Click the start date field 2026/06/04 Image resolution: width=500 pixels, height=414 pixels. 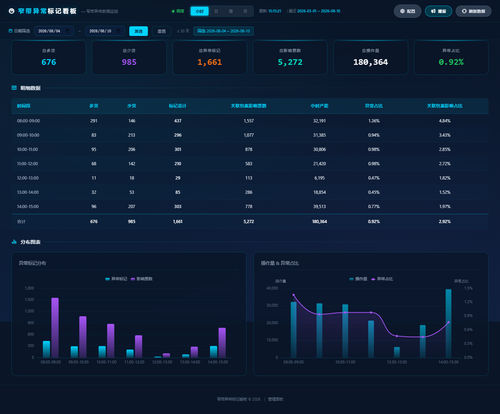click(x=54, y=31)
